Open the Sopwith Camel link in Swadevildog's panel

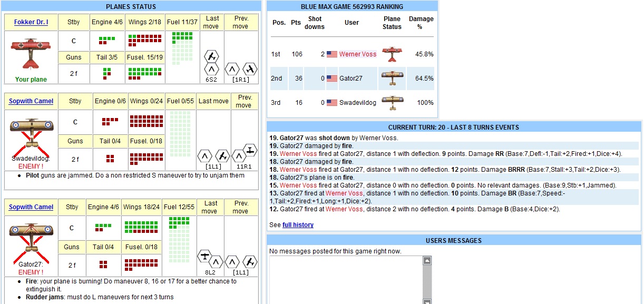(x=31, y=101)
